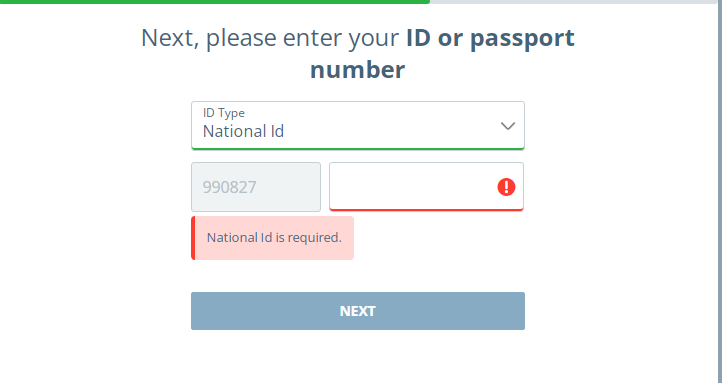Click the 'ID Type' small label
Viewport: 722px width, 383px height.
[x=224, y=113]
